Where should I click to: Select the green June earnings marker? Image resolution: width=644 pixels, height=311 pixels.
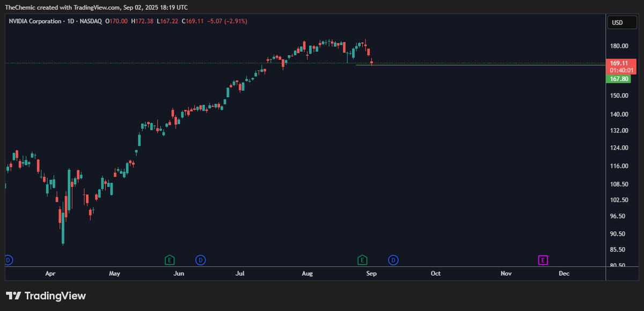point(170,260)
